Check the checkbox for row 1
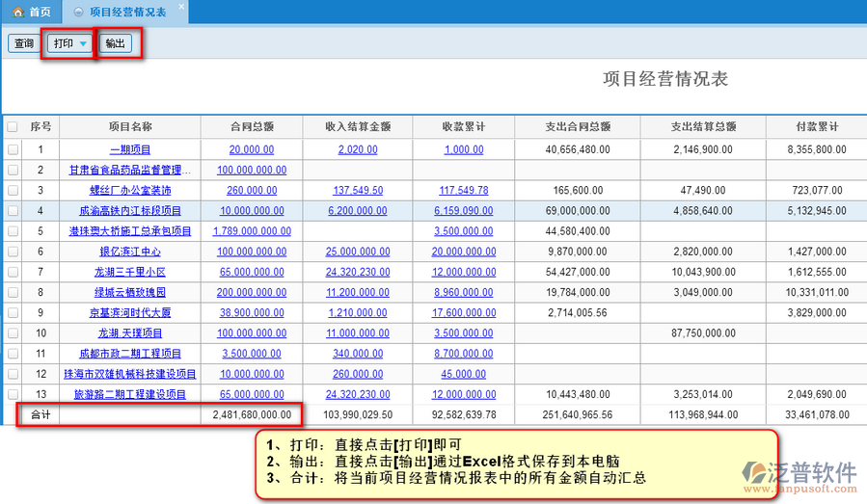867x504 pixels. [x=13, y=150]
